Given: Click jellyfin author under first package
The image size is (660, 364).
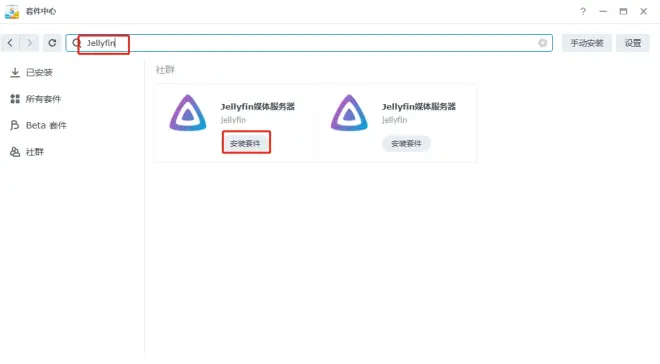Looking at the screenshot, I should (233, 120).
